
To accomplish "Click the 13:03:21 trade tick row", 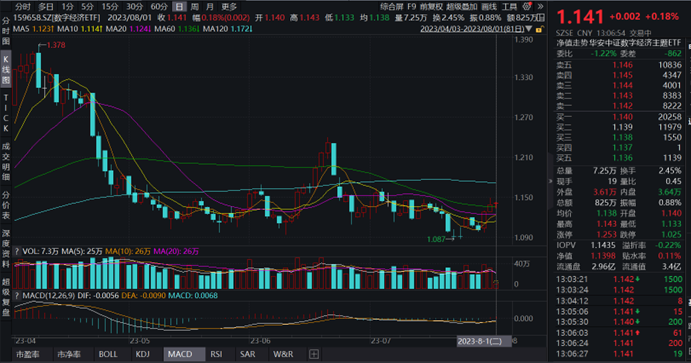I will [x=619, y=279].
